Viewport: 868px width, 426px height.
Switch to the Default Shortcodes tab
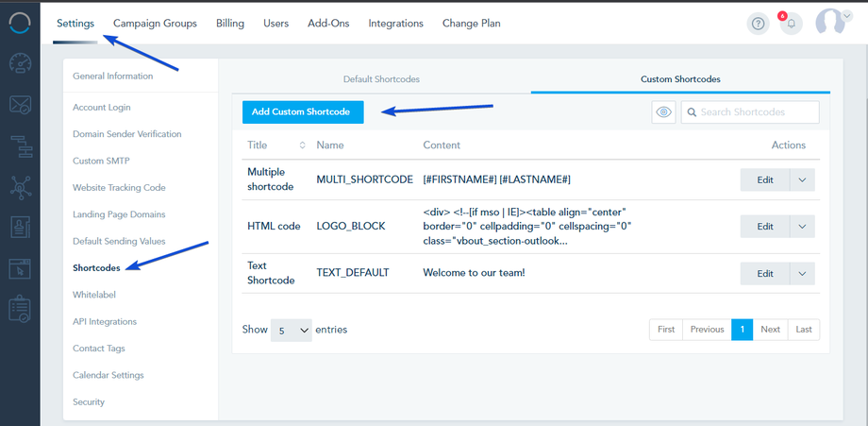click(380, 79)
